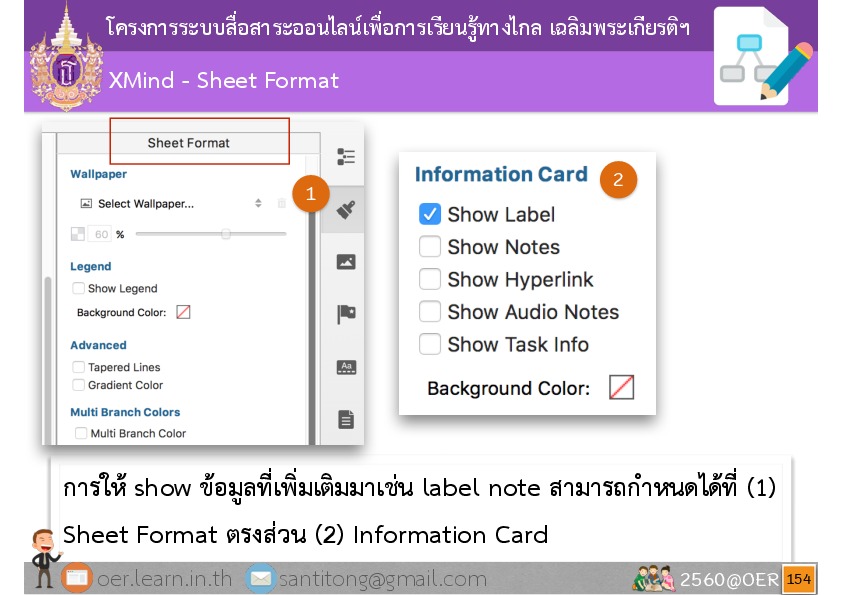Open the Select Wallpaper dropdown

coord(170,204)
